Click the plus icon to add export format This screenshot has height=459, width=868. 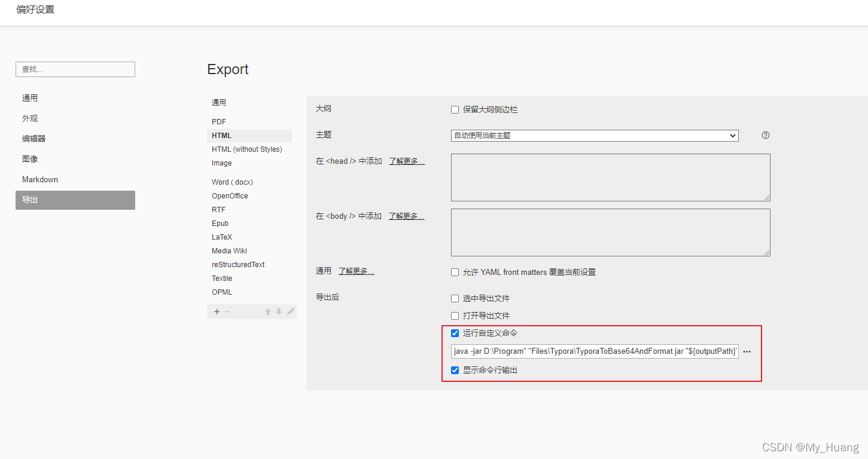(217, 311)
